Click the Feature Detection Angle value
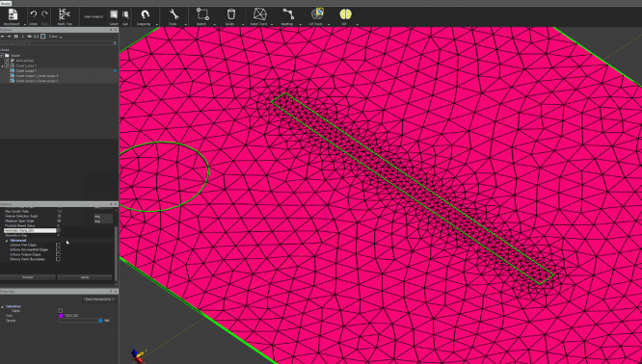Image resolution: width=642 pixels, height=364 pixels. coord(60,216)
